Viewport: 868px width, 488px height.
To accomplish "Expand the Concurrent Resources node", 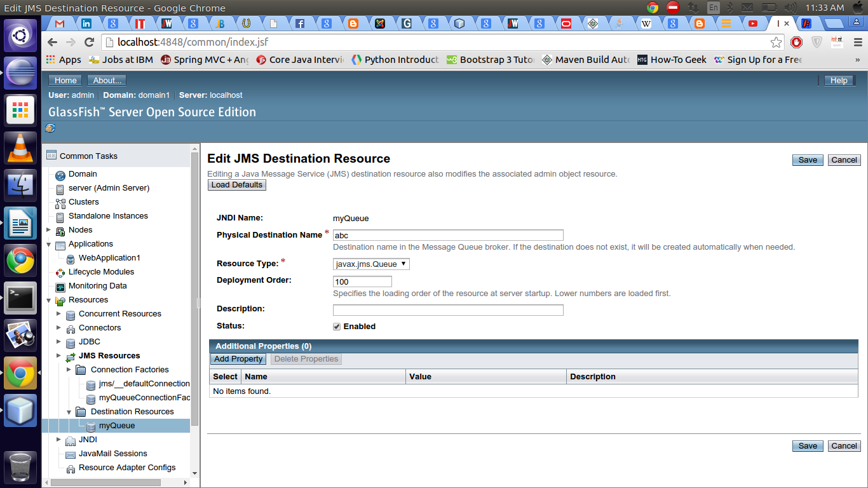I will (59, 314).
